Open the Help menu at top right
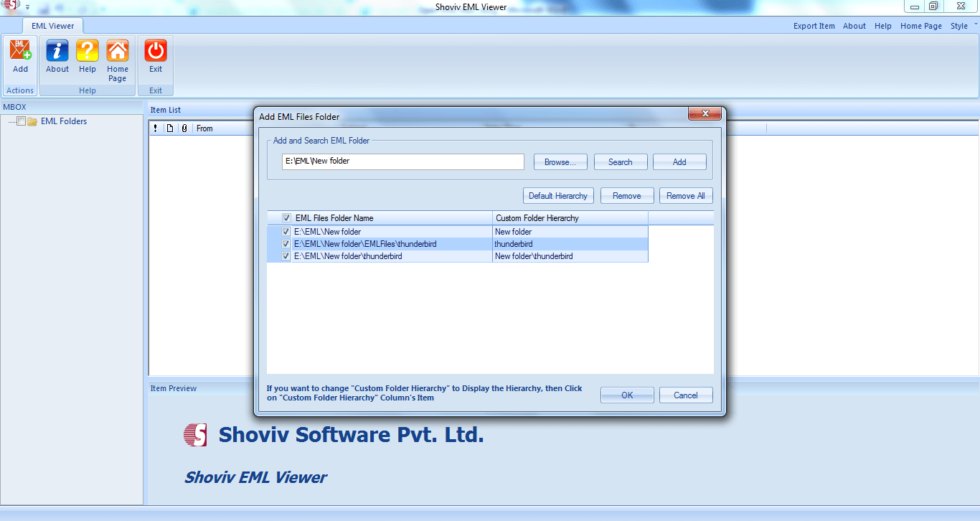 point(883,26)
